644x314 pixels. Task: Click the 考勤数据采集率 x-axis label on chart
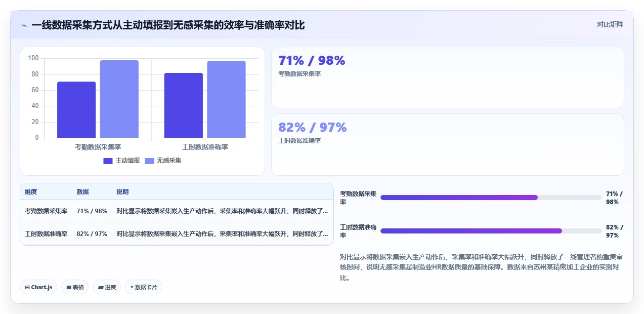(98, 147)
